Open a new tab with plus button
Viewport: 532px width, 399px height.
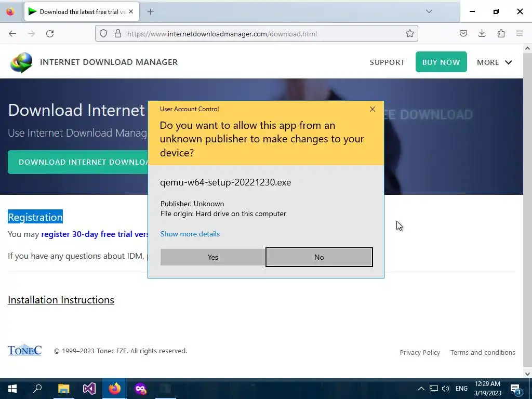150,12
